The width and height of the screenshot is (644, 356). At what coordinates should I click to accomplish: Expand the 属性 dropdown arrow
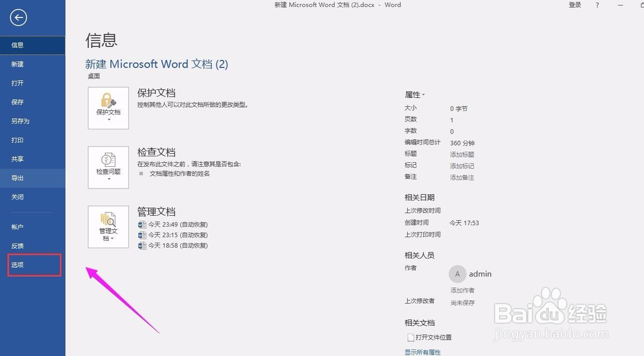coord(424,95)
